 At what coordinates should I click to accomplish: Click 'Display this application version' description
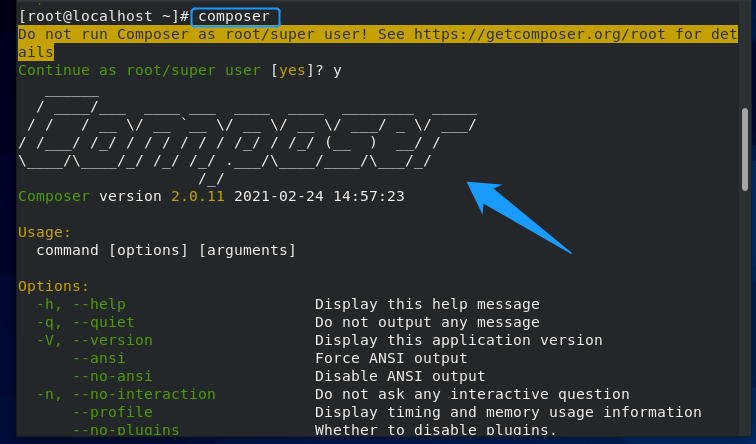[459, 340]
